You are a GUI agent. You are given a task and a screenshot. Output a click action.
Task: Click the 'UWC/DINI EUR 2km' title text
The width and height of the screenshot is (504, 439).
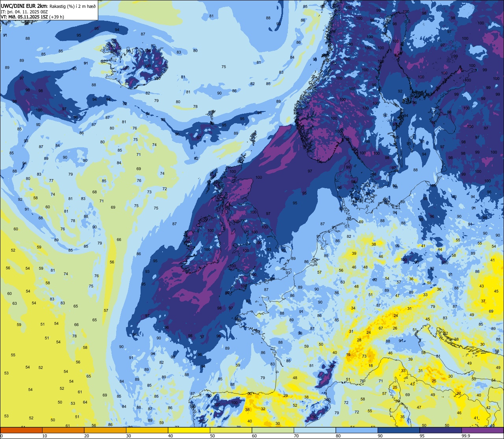[24, 6]
